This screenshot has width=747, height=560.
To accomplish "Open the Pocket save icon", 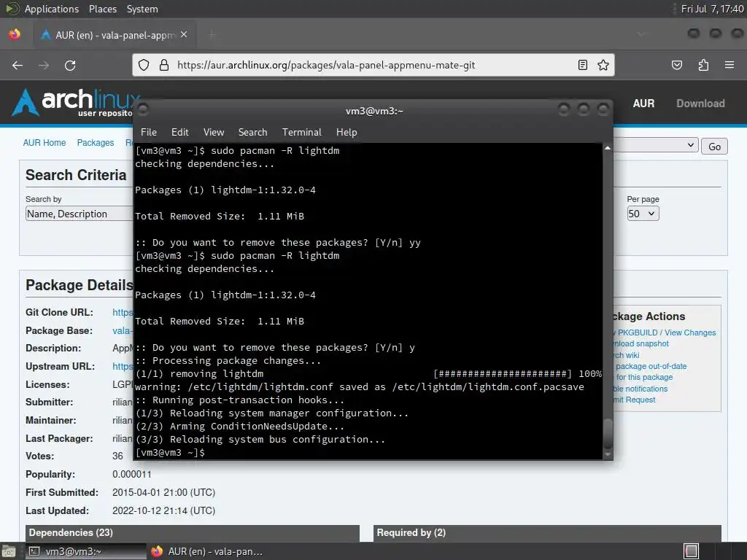I will pyautogui.click(x=677, y=65).
